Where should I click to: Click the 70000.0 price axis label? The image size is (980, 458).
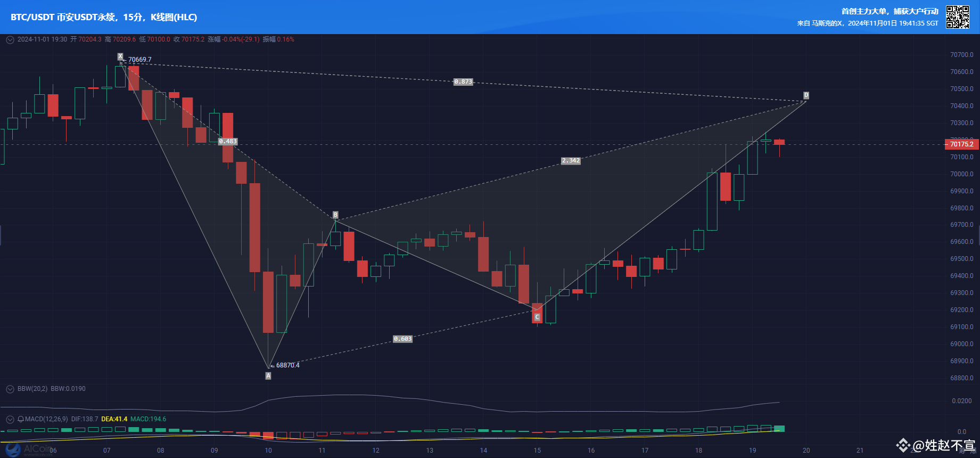962,174
